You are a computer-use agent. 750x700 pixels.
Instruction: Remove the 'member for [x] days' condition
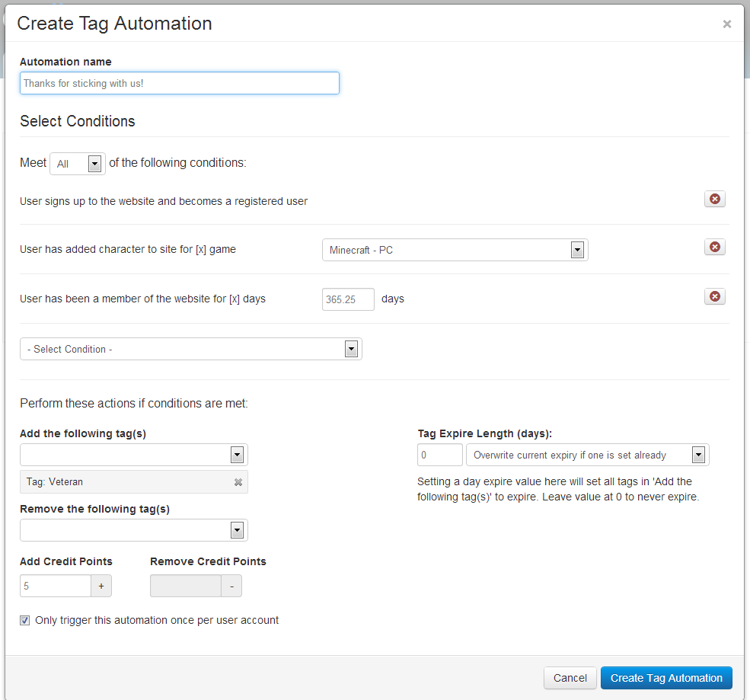point(714,297)
